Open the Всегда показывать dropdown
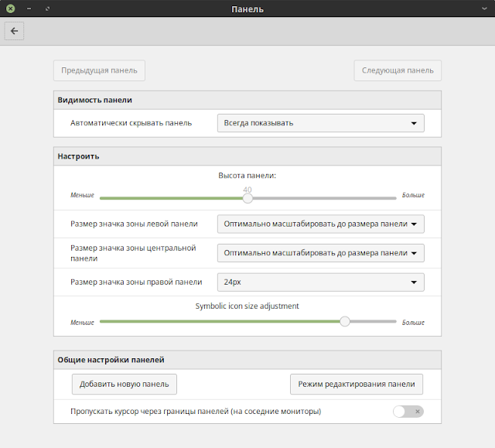This screenshot has width=495, height=448. (321, 123)
